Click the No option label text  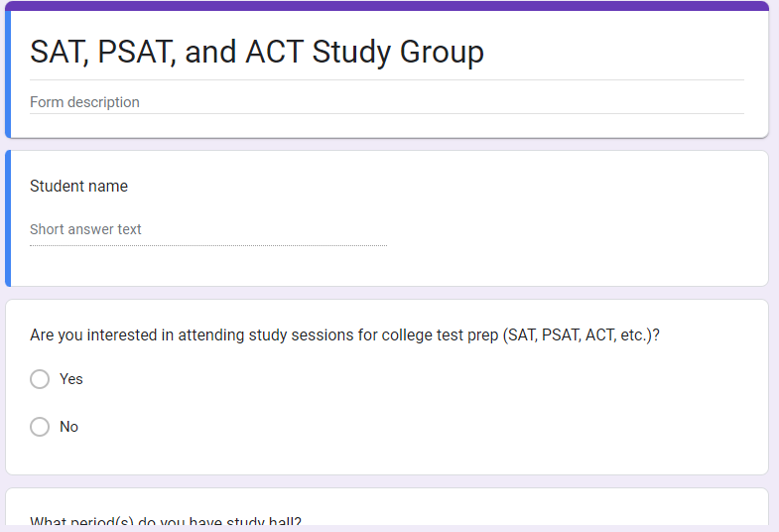(x=69, y=427)
